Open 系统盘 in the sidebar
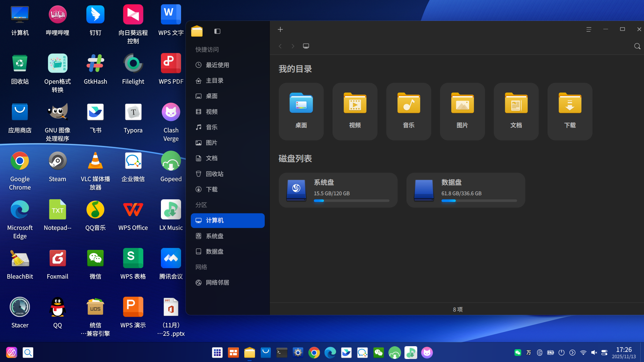Screen dimensions: 644x362 click(x=228, y=236)
